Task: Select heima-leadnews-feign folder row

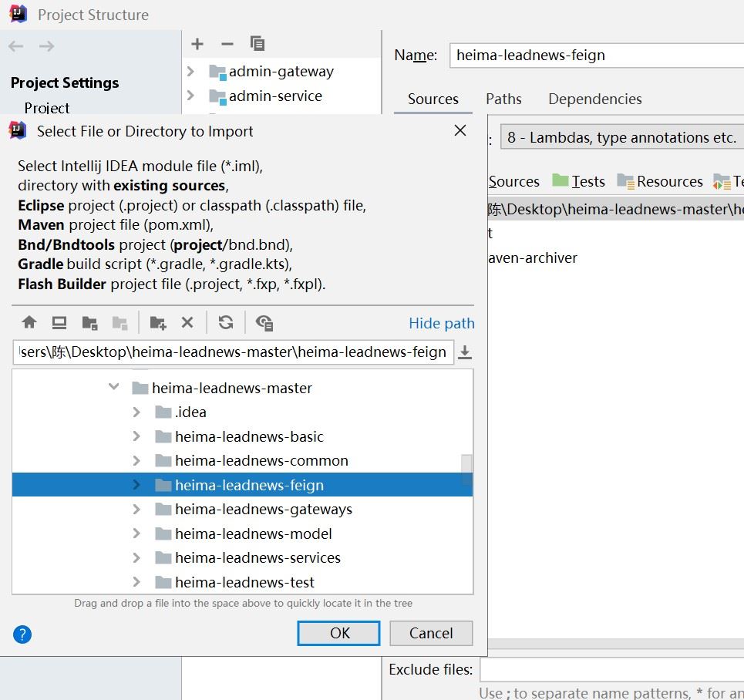Action: (242, 485)
